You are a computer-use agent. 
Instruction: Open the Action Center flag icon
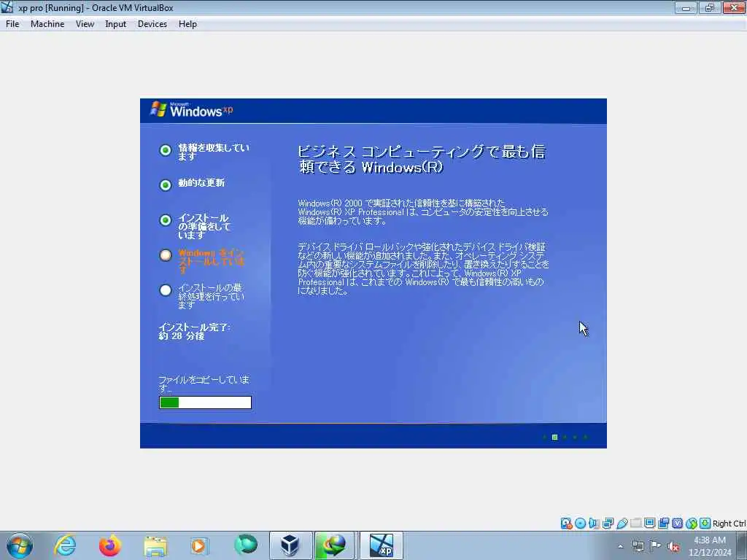pos(656,546)
